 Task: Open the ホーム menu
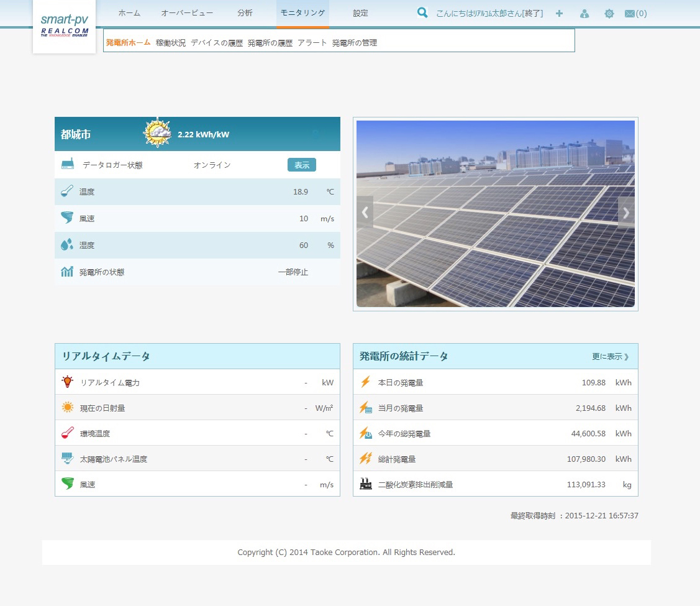pos(129,13)
